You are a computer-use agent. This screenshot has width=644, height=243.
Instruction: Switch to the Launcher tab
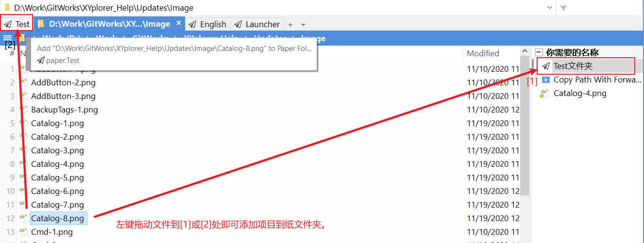click(257, 24)
